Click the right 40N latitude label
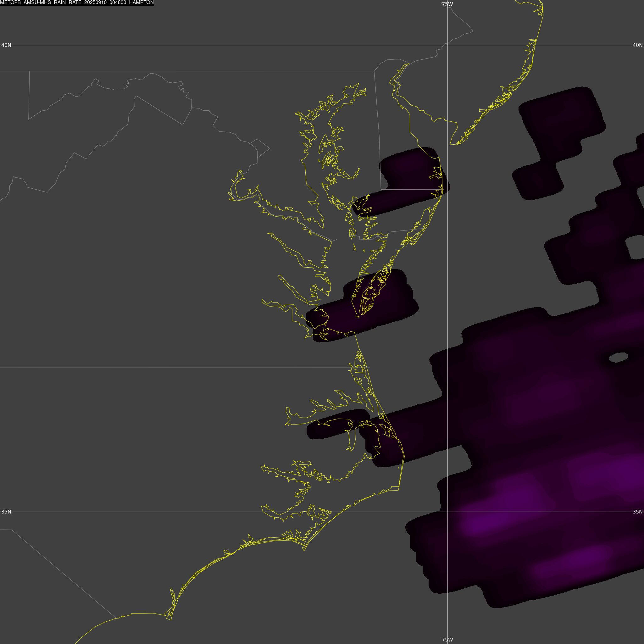The image size is (644, 644). point(637,45)
